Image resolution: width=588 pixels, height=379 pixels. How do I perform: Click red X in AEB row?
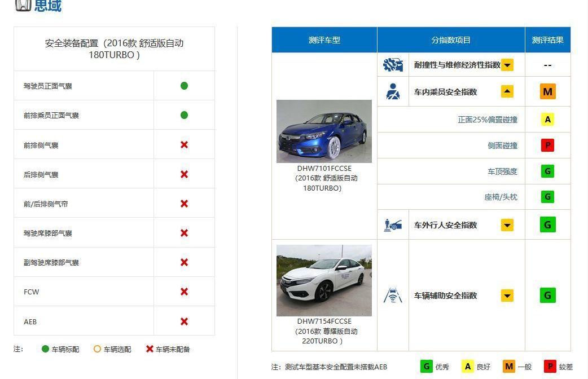(184, 321)
